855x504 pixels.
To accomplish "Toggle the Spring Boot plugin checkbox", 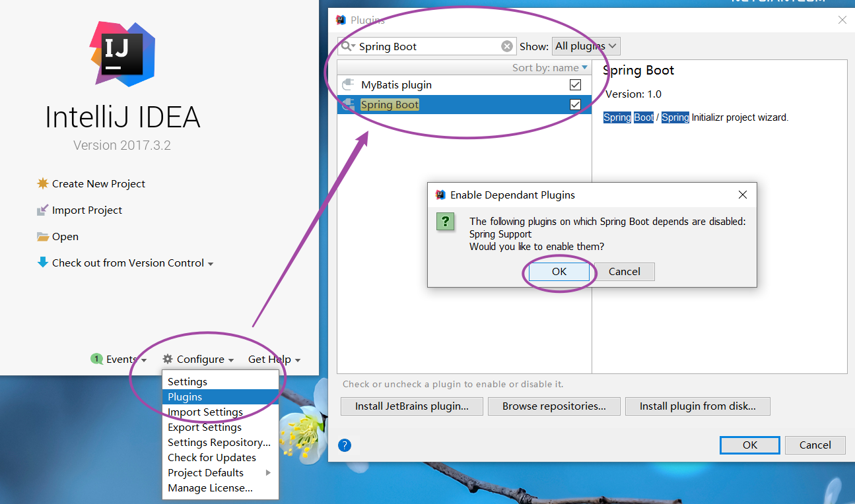I will click(575, 104).
